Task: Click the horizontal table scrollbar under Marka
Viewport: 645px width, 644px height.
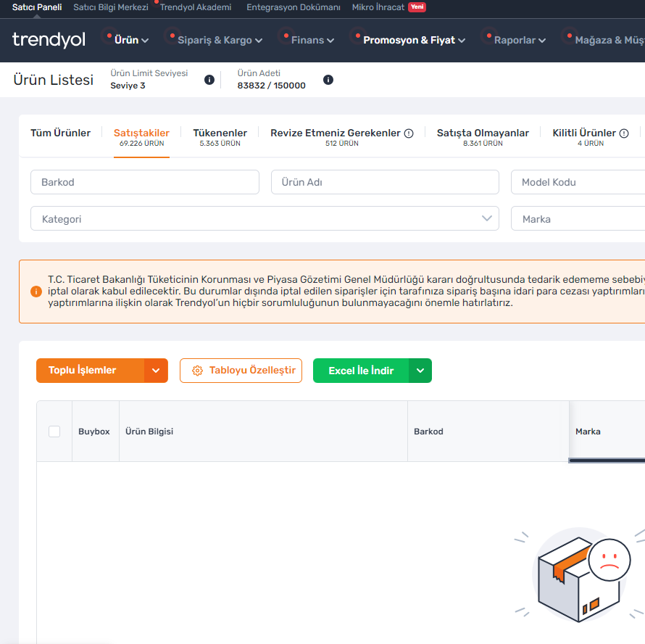Action: [x=607, y=461]
